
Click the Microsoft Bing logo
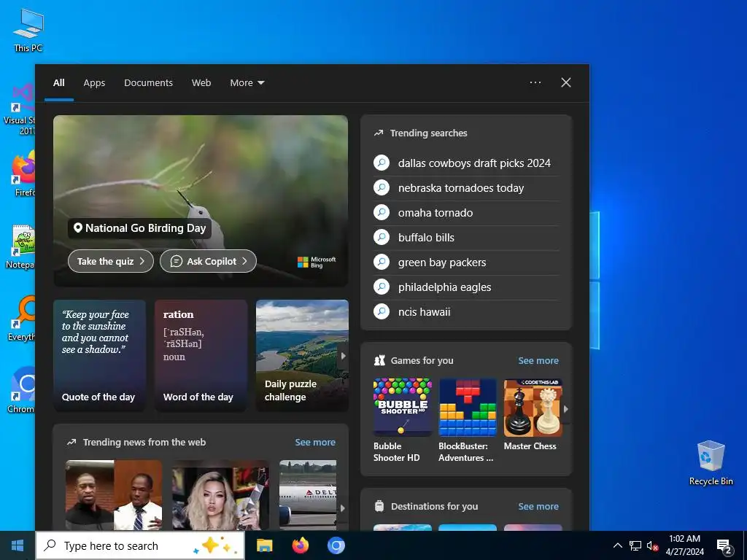[317, 262]
